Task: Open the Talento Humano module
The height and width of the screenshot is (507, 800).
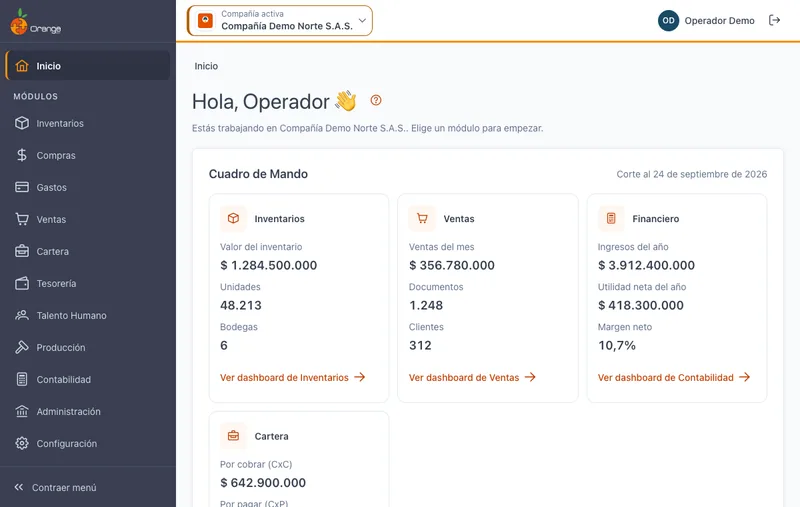Action: pyautogui.click(x=88, y=315)
